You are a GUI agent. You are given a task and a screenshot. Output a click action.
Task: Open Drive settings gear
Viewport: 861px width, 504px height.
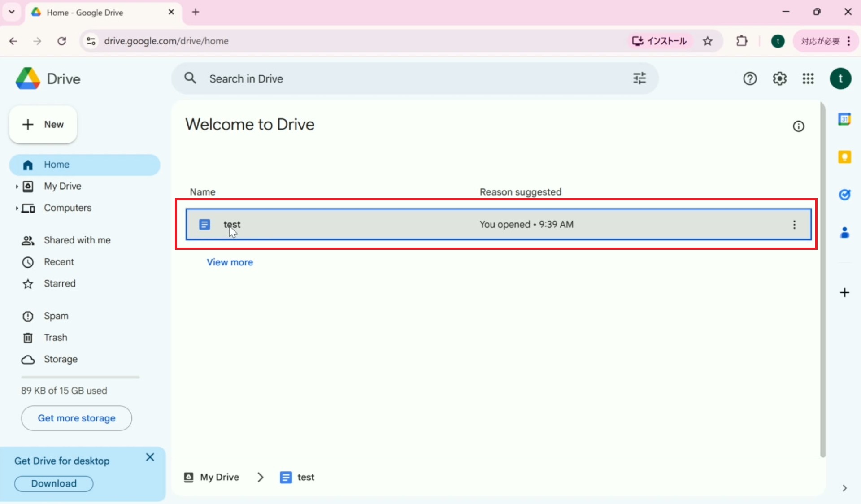779,79
